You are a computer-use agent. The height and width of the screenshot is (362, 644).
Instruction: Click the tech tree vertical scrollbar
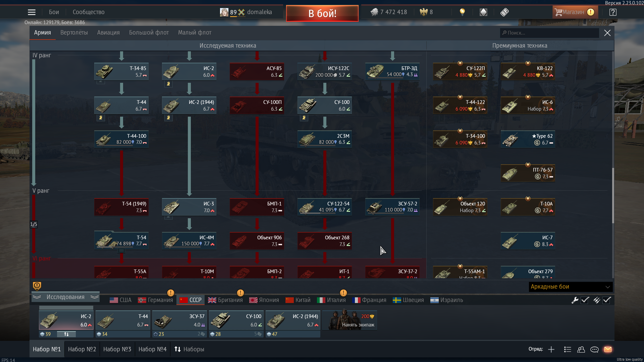[x=613, y=195]
